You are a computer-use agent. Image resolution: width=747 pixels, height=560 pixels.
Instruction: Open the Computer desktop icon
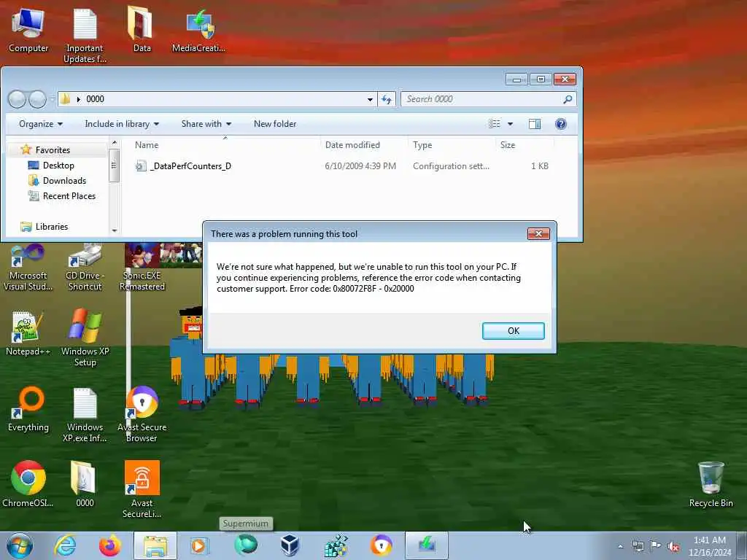(x=28, y=30)
